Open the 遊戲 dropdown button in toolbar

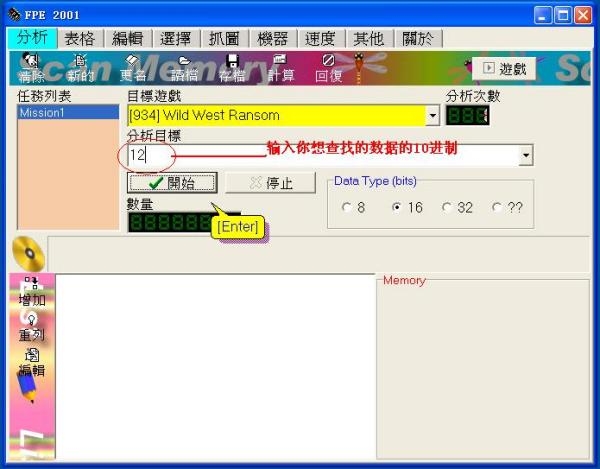point(503,68)
